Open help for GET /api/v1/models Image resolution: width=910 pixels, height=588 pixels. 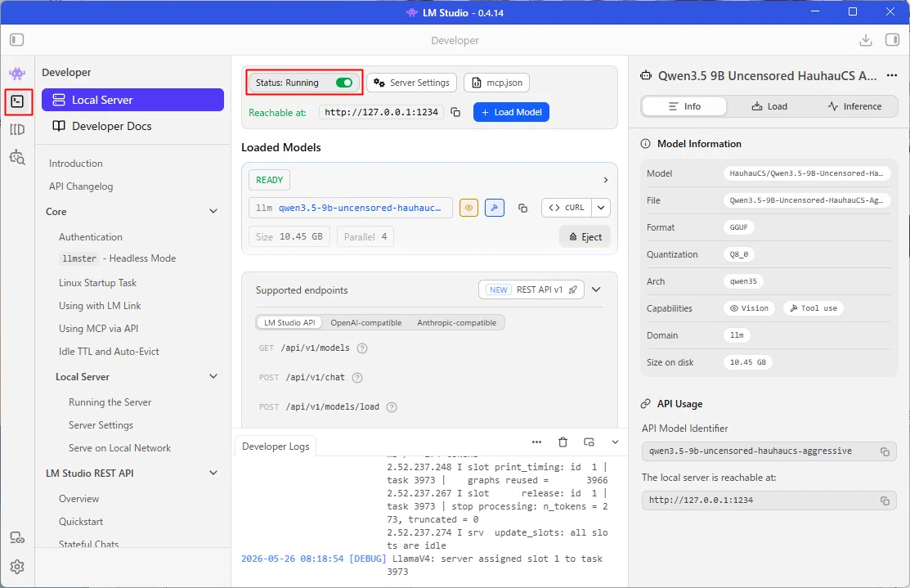(362, 348)
